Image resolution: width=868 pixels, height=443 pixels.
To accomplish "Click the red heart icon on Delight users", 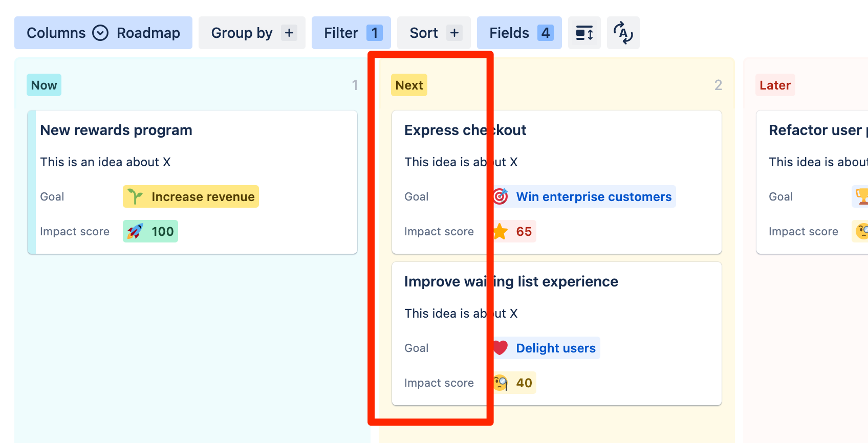I will pyautogui.click(x=501, y=348).
